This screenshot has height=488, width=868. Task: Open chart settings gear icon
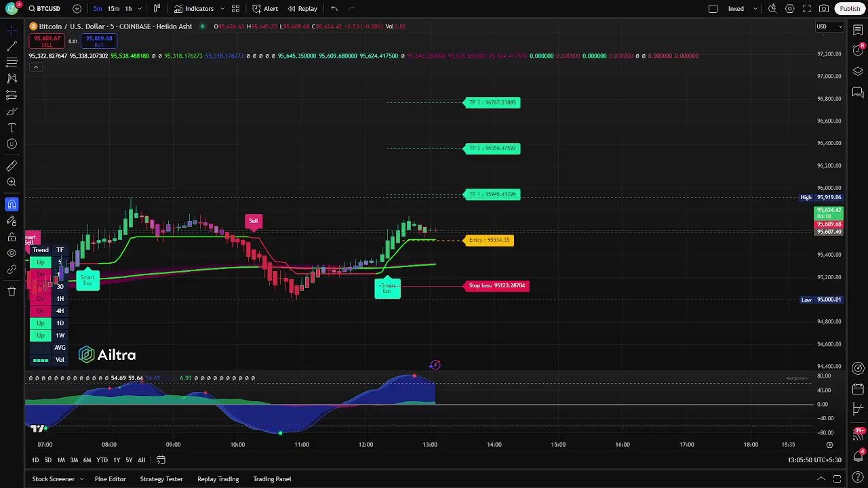tap(790, 9)
